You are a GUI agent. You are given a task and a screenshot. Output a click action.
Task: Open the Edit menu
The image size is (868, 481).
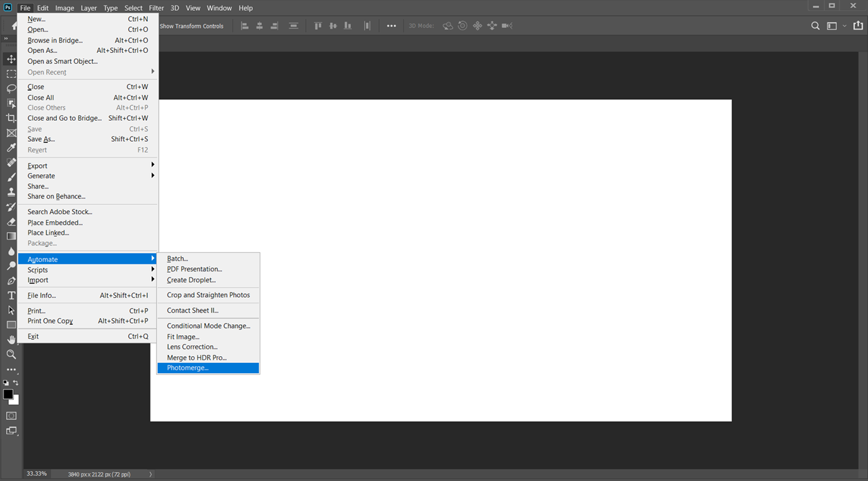(x=43, y=8)
